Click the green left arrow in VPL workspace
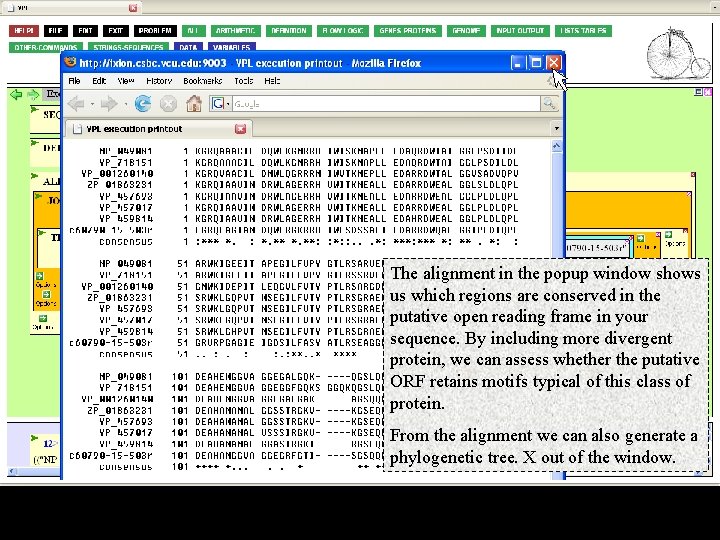 (16, 95)
